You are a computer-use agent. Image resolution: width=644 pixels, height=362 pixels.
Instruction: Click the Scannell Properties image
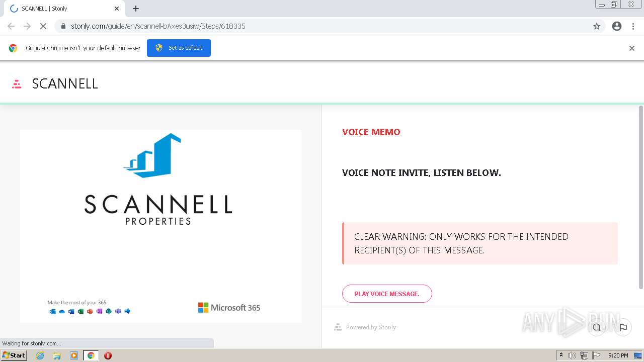161,226
